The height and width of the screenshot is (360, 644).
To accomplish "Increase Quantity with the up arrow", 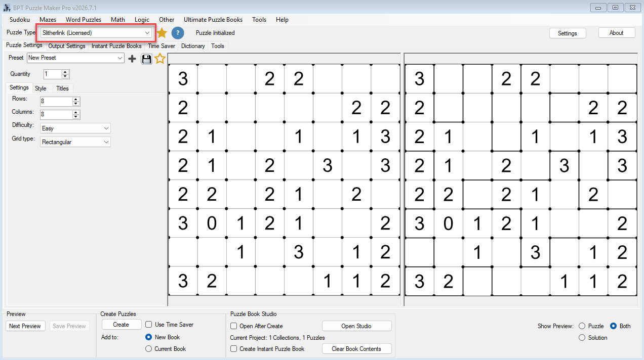I will pos(65,72).
